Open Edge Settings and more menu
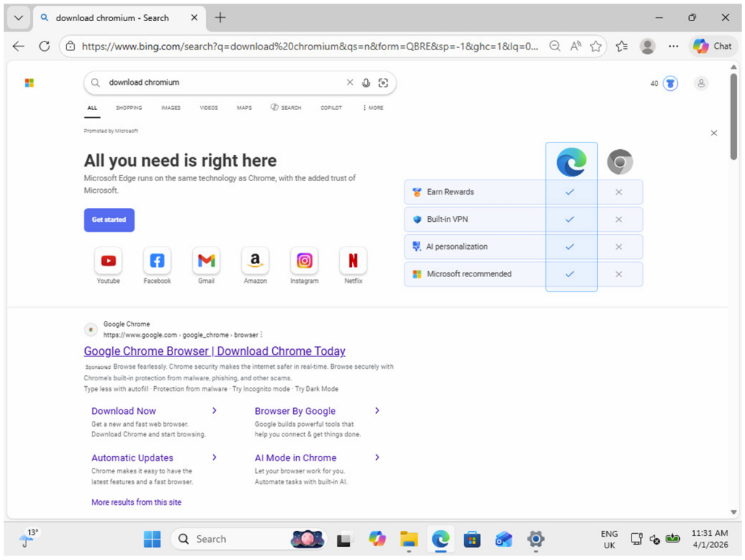The width and height of the screenshot is (745, 560). click(x=673, y=46)
